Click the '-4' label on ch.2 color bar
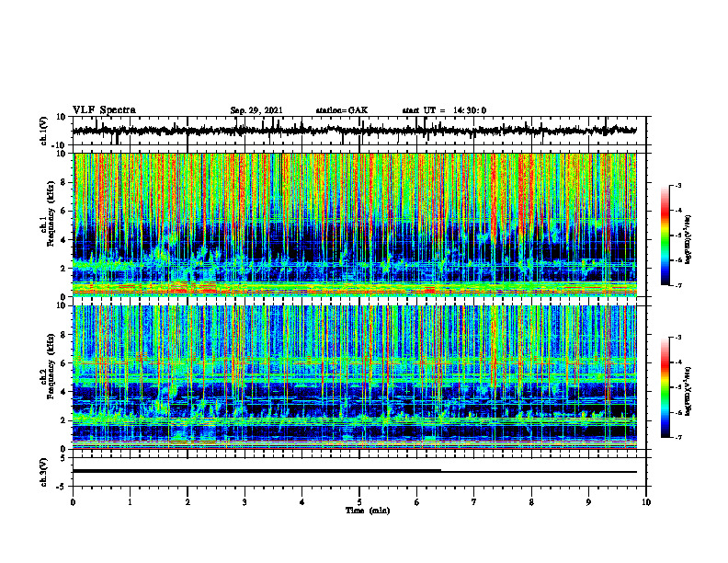Screen dimensions: 728x563 (678, 362)
